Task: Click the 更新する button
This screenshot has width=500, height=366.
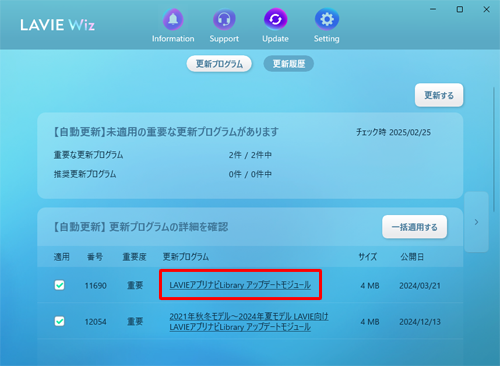Action: point(439,95)
